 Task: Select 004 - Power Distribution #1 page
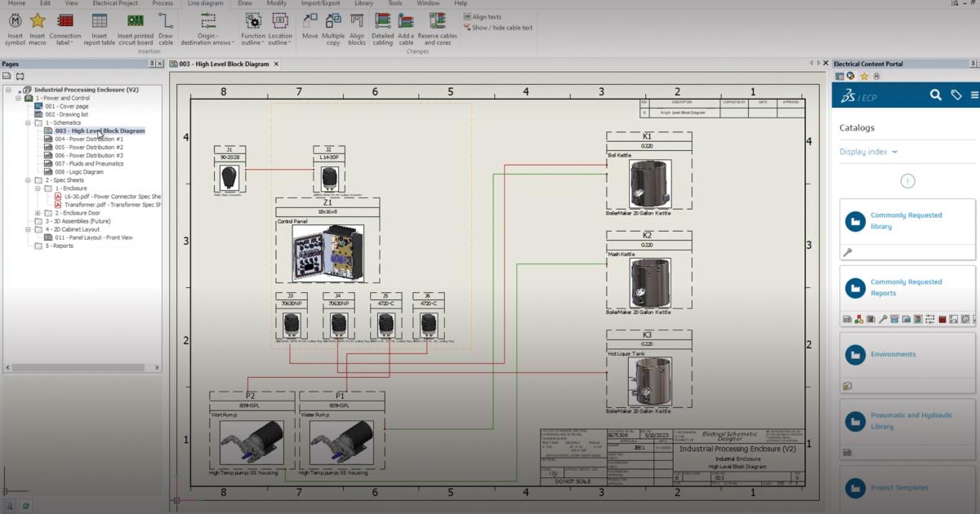88,139
